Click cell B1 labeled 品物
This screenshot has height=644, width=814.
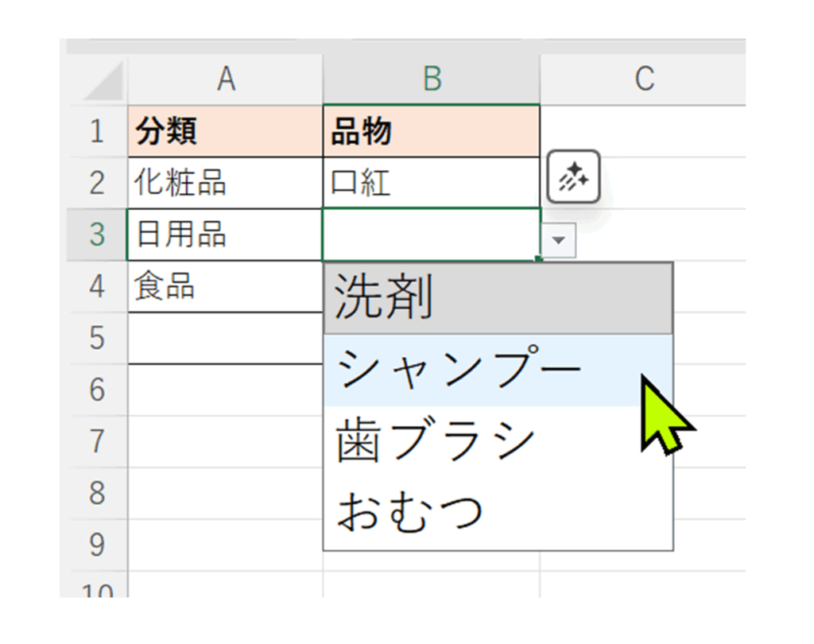[432, 130]
